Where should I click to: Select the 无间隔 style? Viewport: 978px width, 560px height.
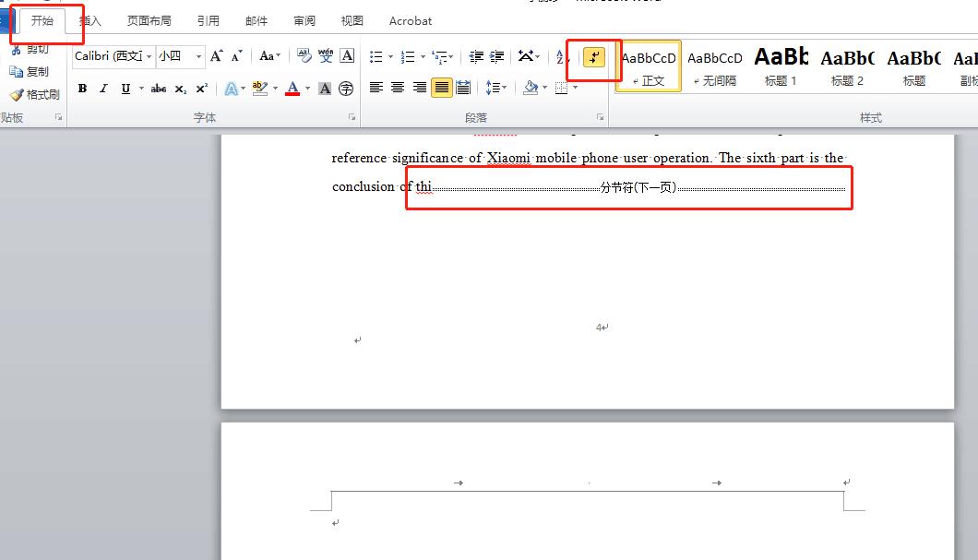715,66
